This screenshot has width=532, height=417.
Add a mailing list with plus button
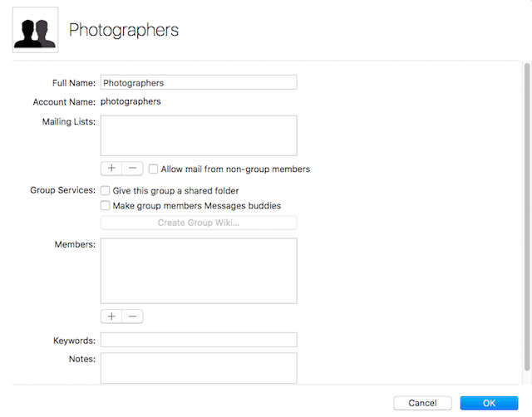point(111,169)
